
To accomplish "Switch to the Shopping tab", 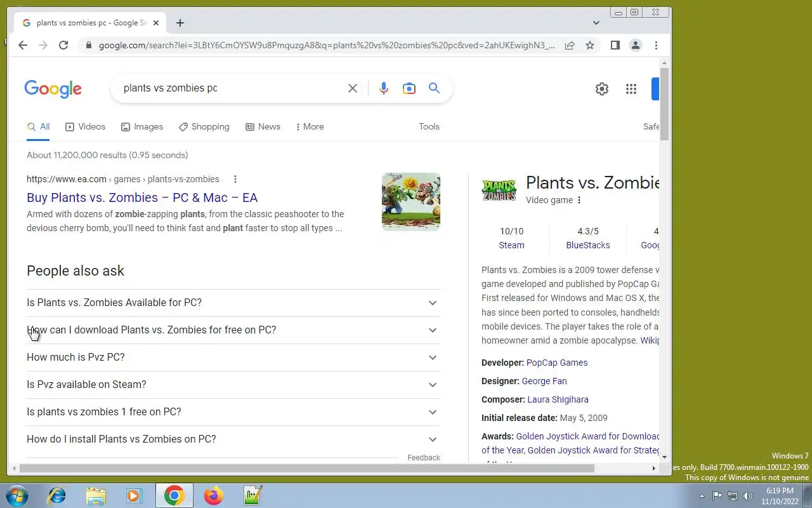I will click(x=204, y=127).
